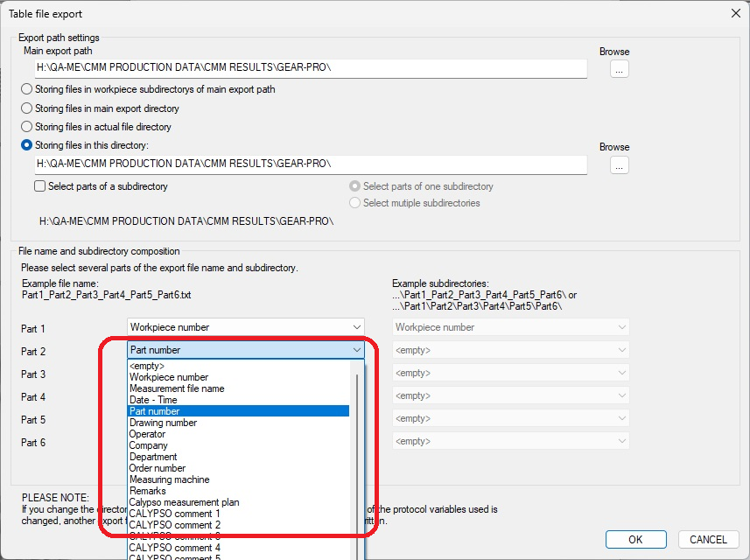This screenshot has width=750, height=560.
Task: Select storing files in workpiece subdirectories option
Action: [x=27, y=89]
